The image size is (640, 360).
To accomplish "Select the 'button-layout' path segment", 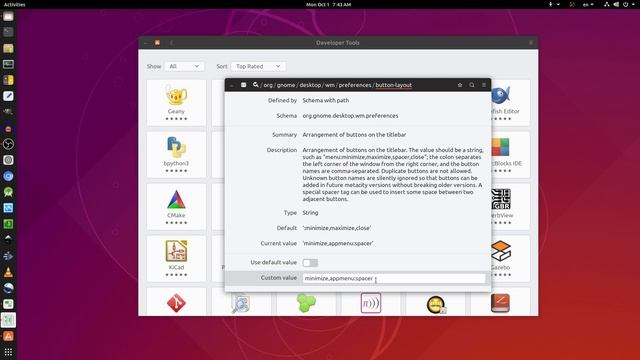I will coord(393,85).
